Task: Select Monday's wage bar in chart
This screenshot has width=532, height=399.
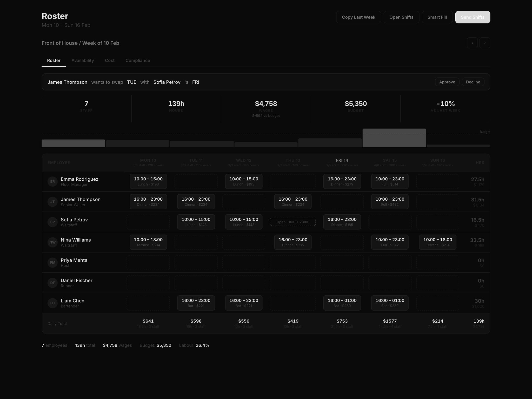Action: coord(73,143)
